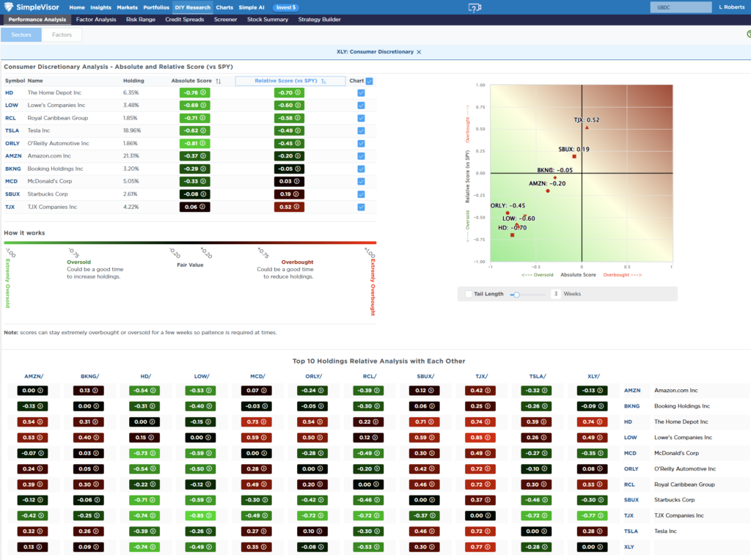The image size is (751, 560).
Task: Open the LOW ticker link
Action: coord(12,105)
